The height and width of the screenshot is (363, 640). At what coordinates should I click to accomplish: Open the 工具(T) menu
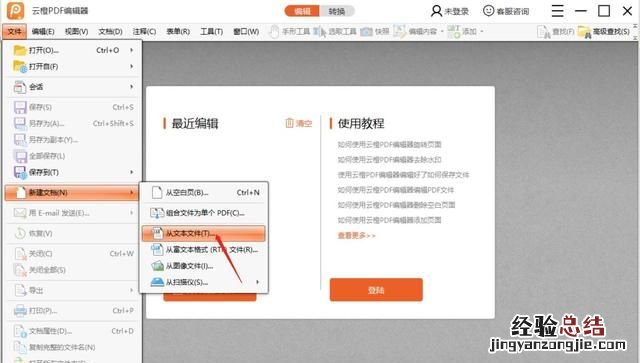pos(211,31)
